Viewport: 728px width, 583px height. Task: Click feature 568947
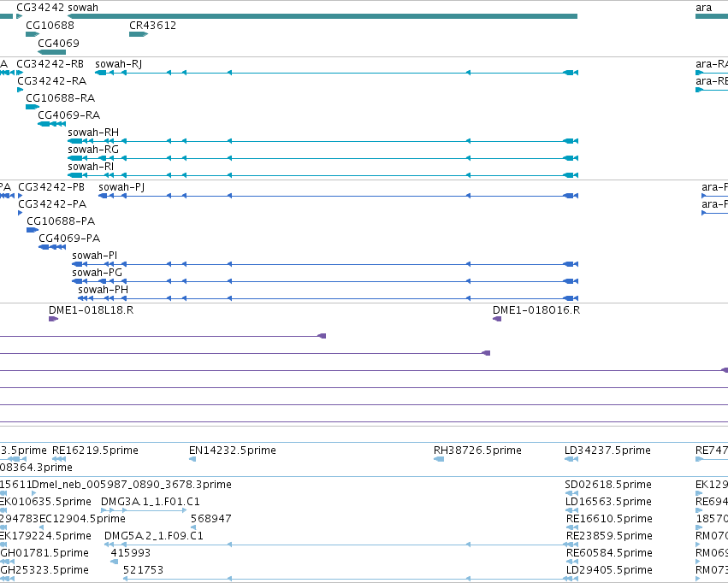coord(193,527)
